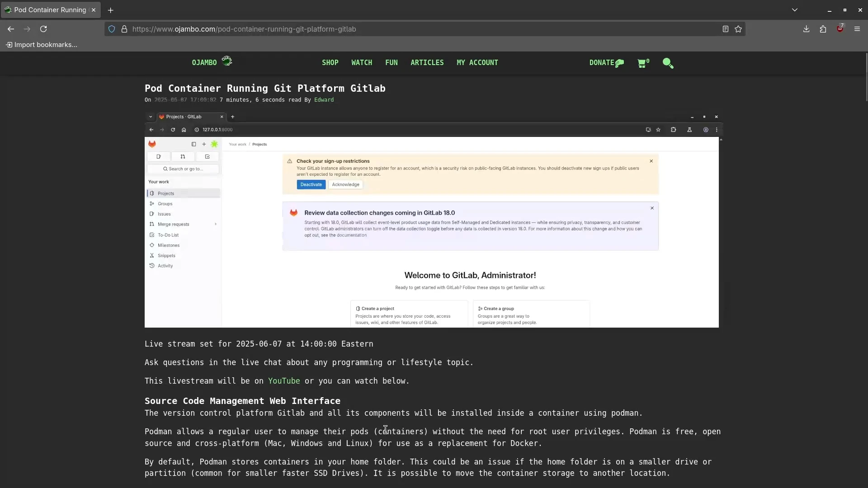
Task: Click the documentation link in GitLab image
Action: pos(352,235)
